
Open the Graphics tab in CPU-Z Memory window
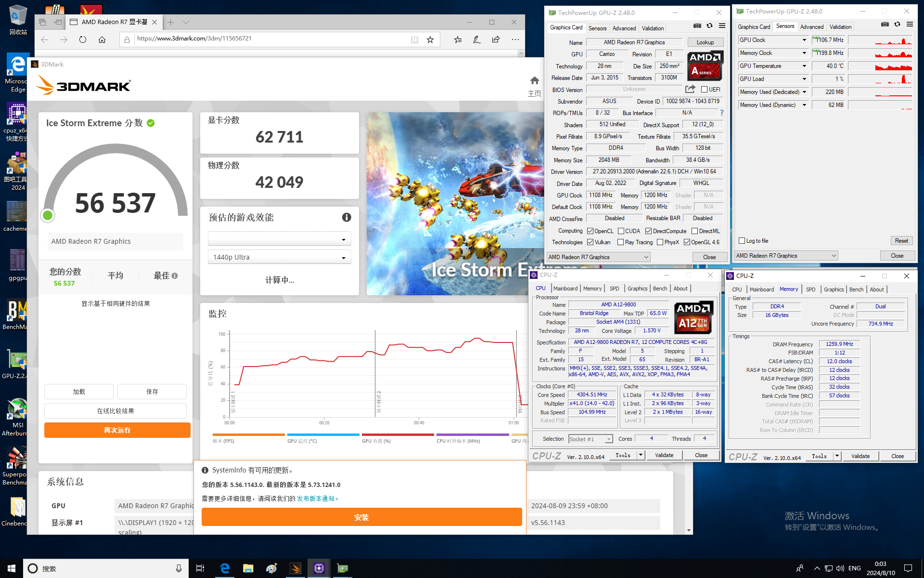click(x=834, y=289)
